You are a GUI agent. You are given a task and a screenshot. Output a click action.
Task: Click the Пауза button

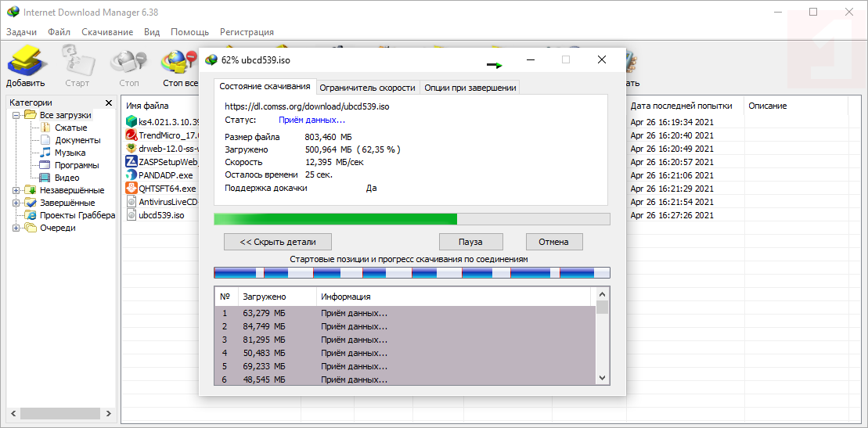[x=470, y=242]
